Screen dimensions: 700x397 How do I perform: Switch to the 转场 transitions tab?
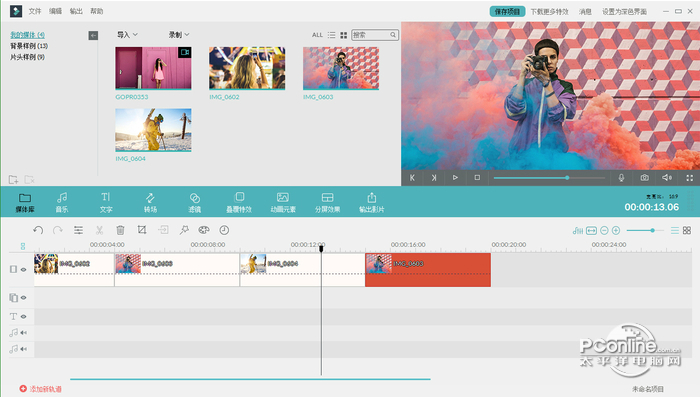(x=150, y=202)
